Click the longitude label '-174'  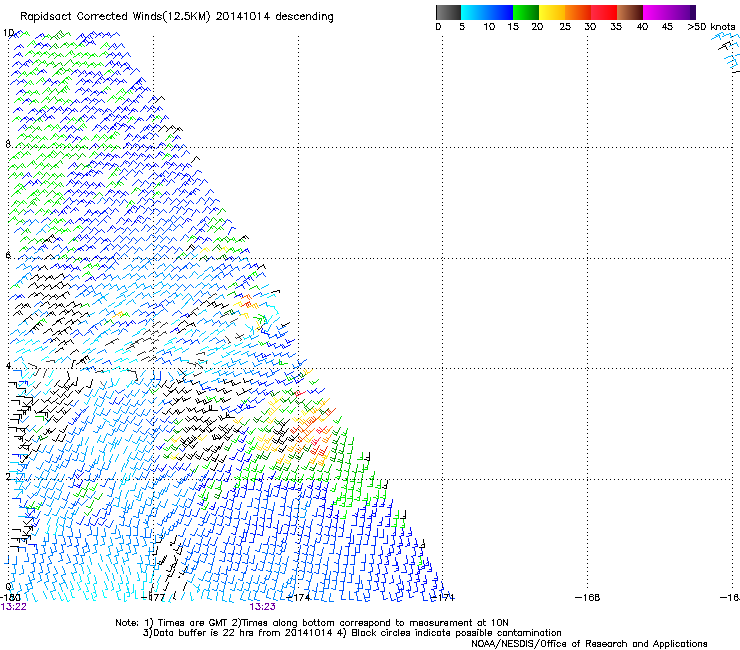pos(298,597)
